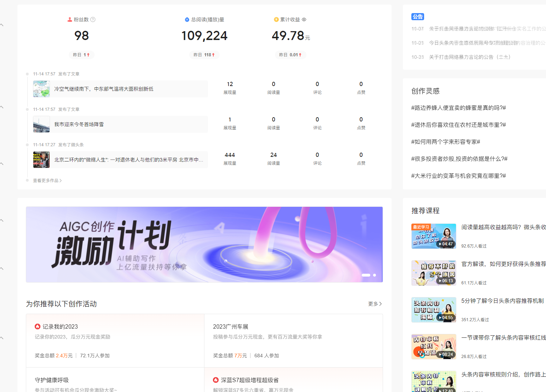Screen dimensions: 546x392
Task: Click the 444 展现量 stat
Action: (x=230, y=159)
